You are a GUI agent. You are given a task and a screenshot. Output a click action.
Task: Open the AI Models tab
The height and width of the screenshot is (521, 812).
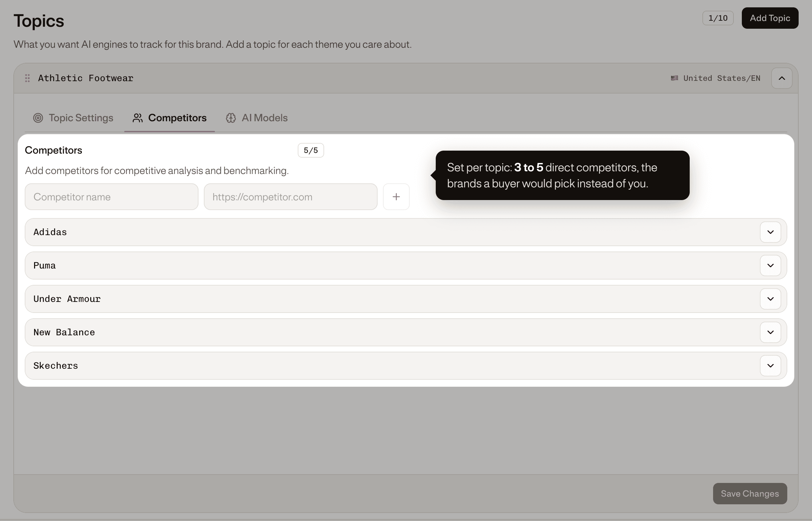pyautogui.click(x=257, y=118)
